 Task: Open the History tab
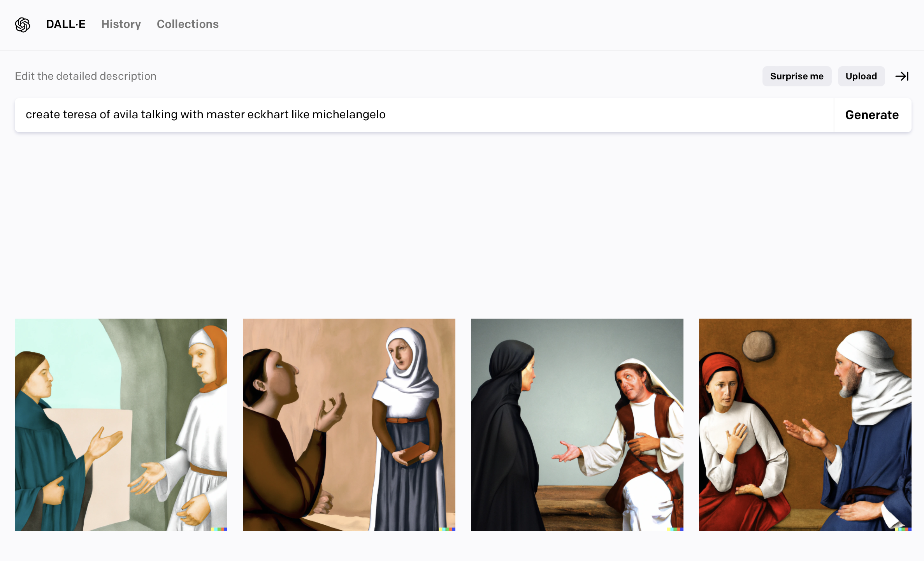click(121, 24)
